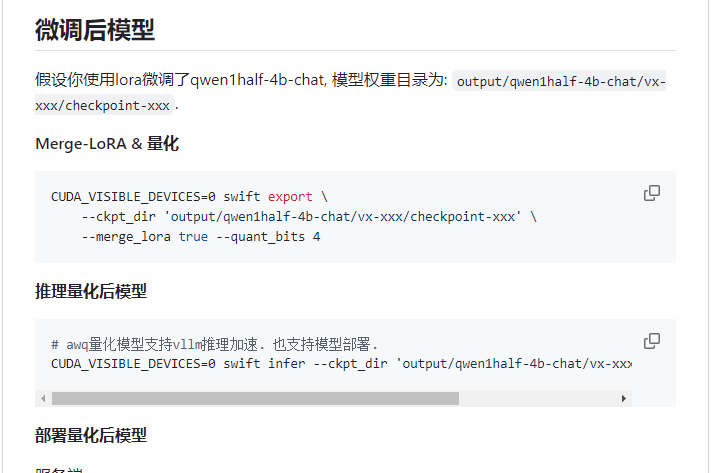This screenshot has height=473, width=712.
Task: Click the code block's right scroll arrow
Action: tap(623, 399)
